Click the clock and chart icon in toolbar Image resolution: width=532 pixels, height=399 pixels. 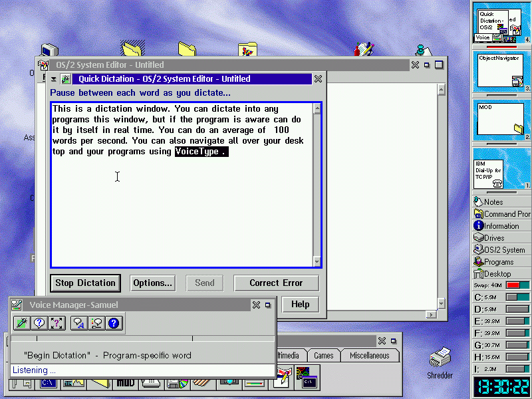74,383
